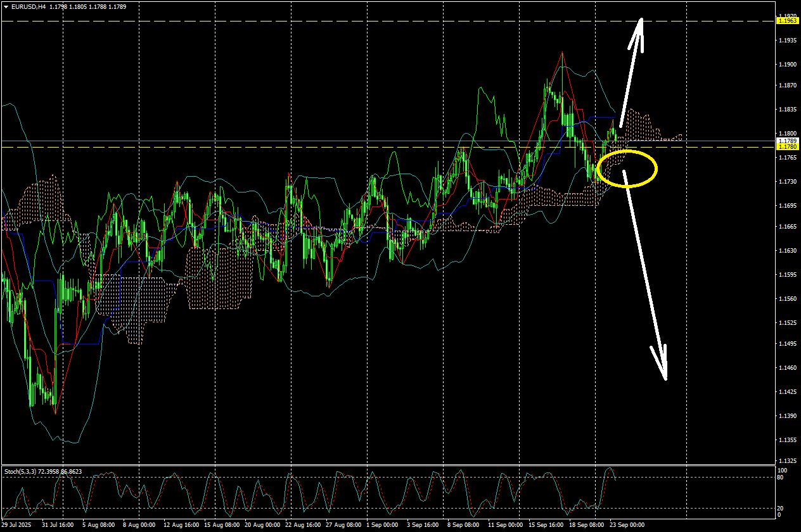
Task: Click the 1.1730 price axis label
Action: click(788, 182)
